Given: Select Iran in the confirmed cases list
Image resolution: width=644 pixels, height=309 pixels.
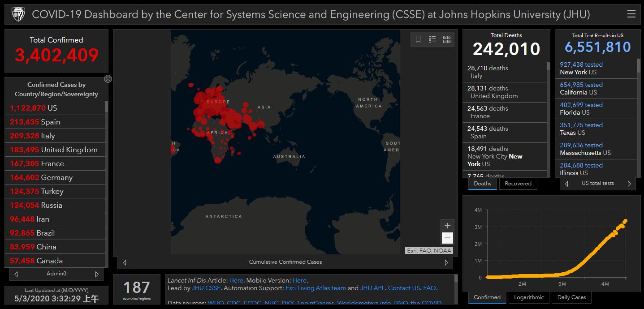Looking at the screenshot, I should 55,219.
